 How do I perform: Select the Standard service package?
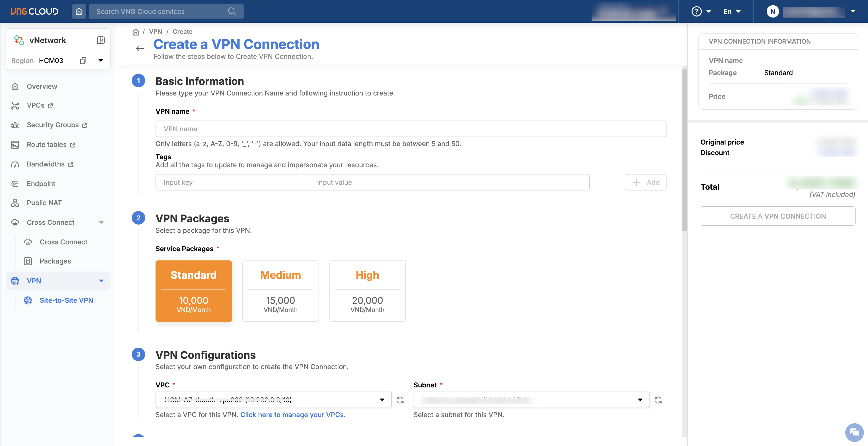[x=193, y=291]
